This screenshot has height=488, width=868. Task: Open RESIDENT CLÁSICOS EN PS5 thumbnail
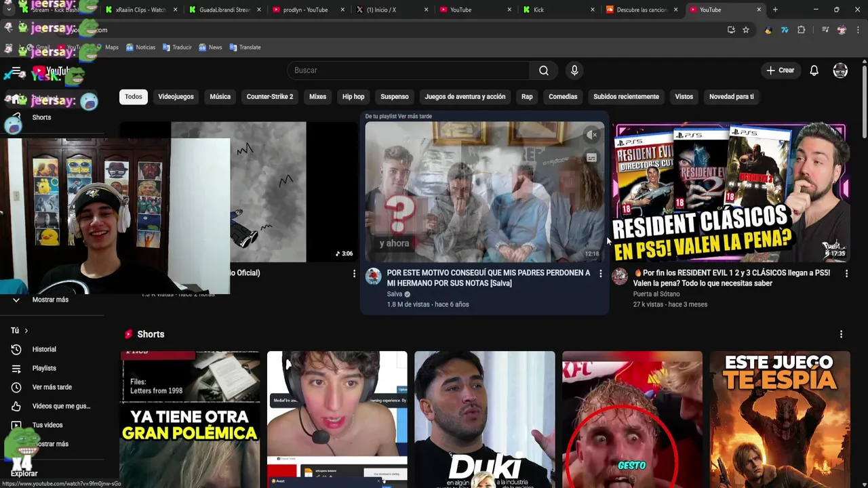730,192
